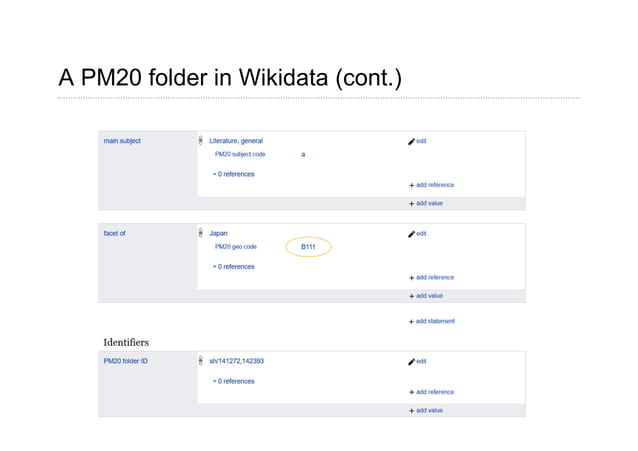Screen dimensions: 638x451
Task: Open the main subject property link
Action: 122,141
